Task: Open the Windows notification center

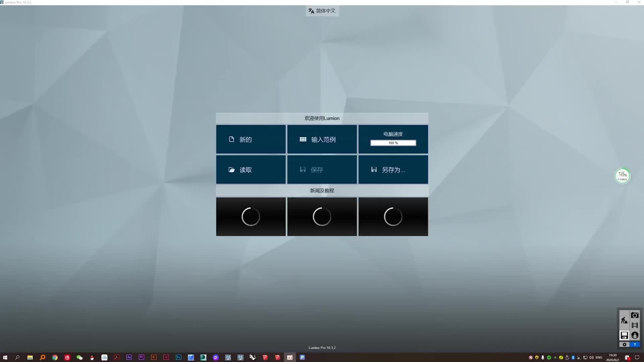Action: coord(637,357)
